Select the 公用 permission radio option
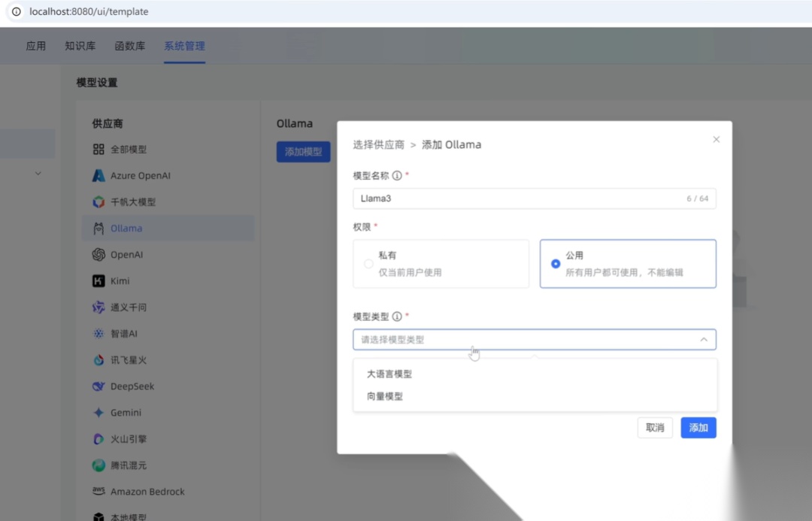Screen dimensions: 812x521 click(556, 264)
